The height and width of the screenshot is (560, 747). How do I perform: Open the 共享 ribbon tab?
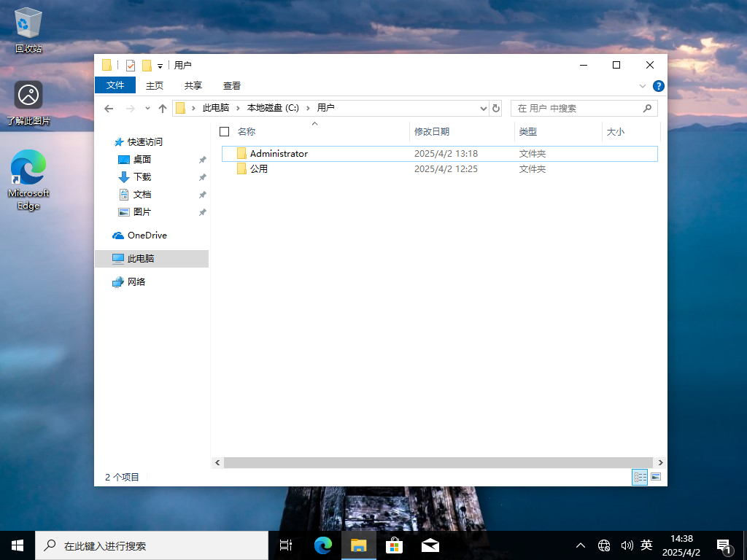(x=193, y=86)
